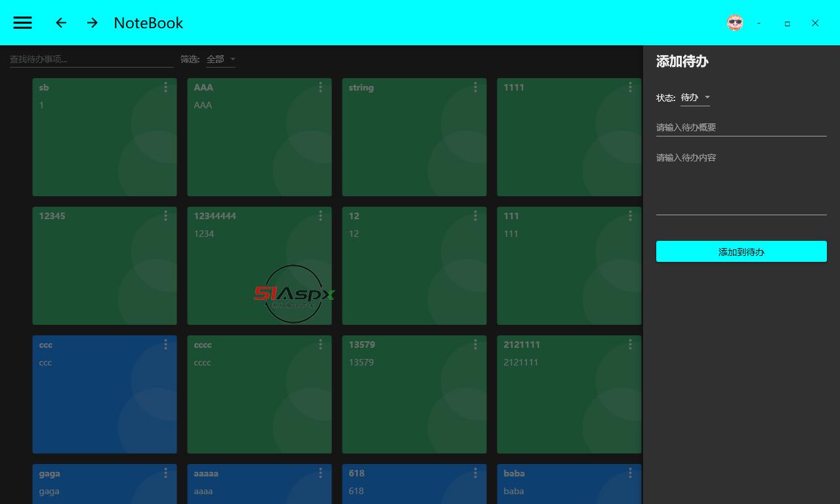Click the NoteBook app title

[148, 23]
